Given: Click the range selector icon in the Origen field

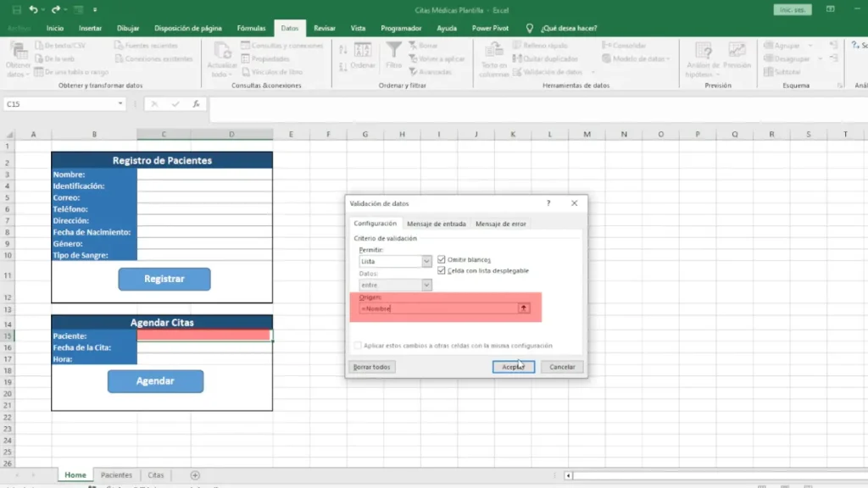Looking at the screenshot, I should pyautogui.click(x=523, y=308).
